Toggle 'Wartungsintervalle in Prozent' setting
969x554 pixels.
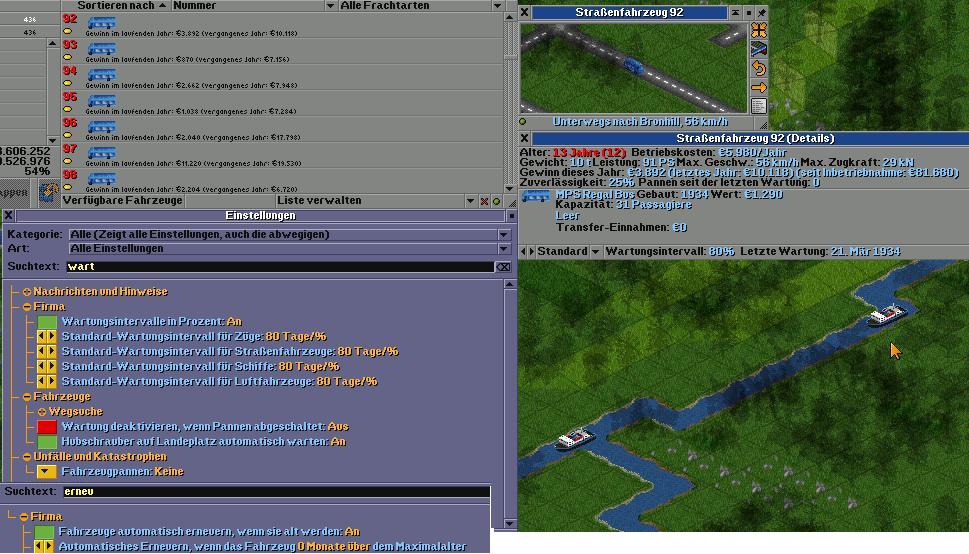point(47,322)
